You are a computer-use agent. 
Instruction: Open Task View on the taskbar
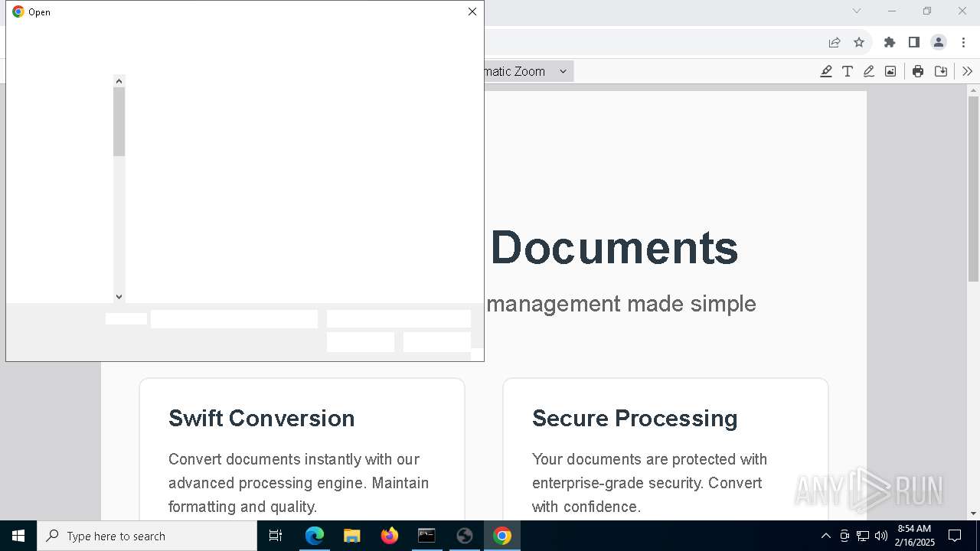[276, 536]
